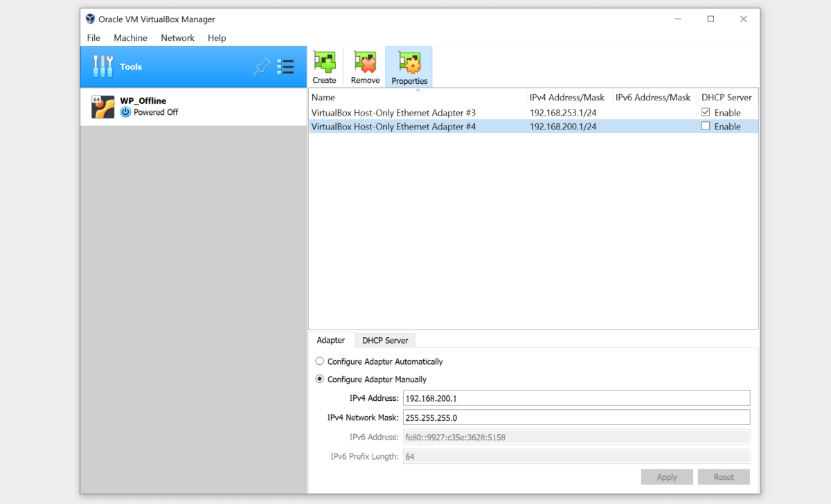
Task: Select VirtualBox Host-Only Ethernet Adapter #4 row
Action: click(533, 126)
